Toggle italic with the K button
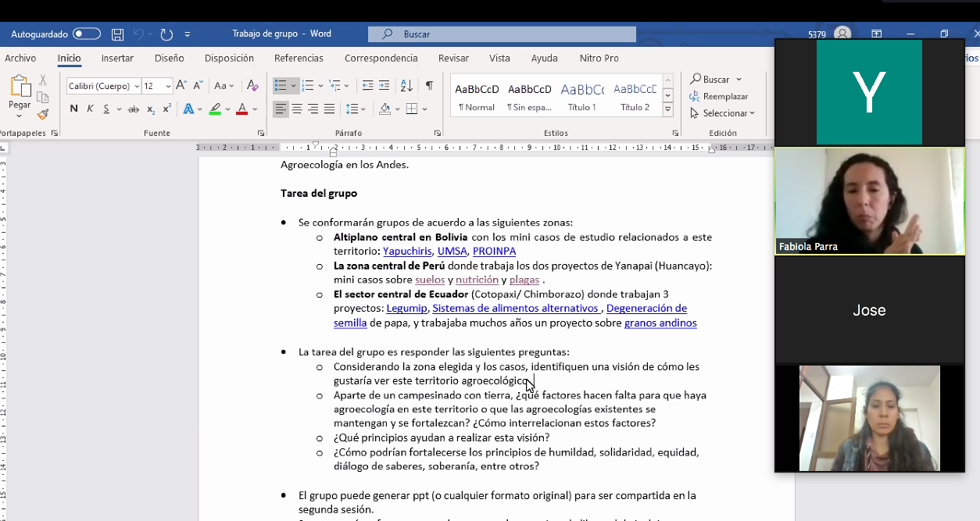 click(x=90, y=109)
